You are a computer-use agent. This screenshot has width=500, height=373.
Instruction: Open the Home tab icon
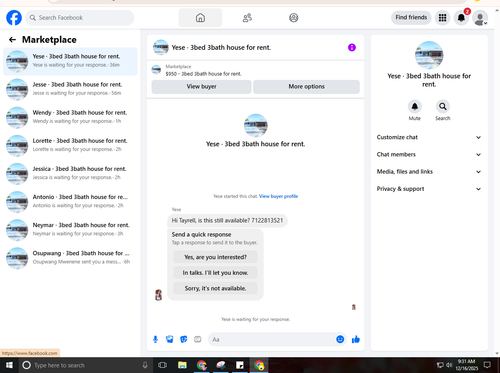200,18
